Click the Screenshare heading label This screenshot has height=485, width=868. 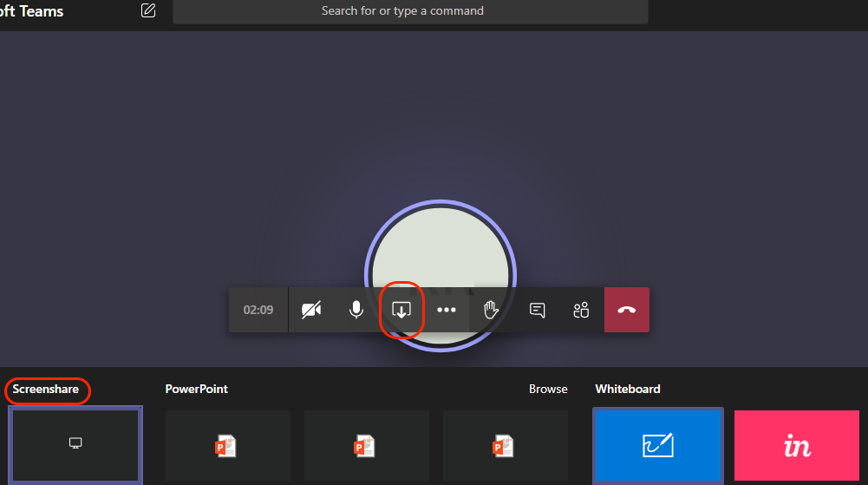pos(45,390)
